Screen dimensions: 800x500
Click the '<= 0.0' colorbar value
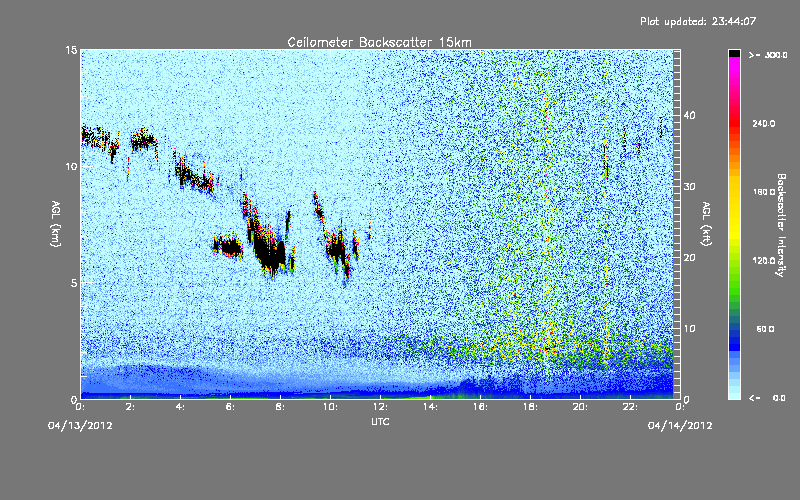tap(768, 398)
